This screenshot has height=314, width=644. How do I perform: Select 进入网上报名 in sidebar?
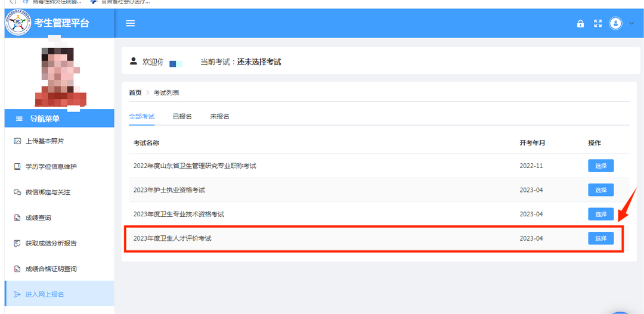pyautogui.click(x=45, y=294)
